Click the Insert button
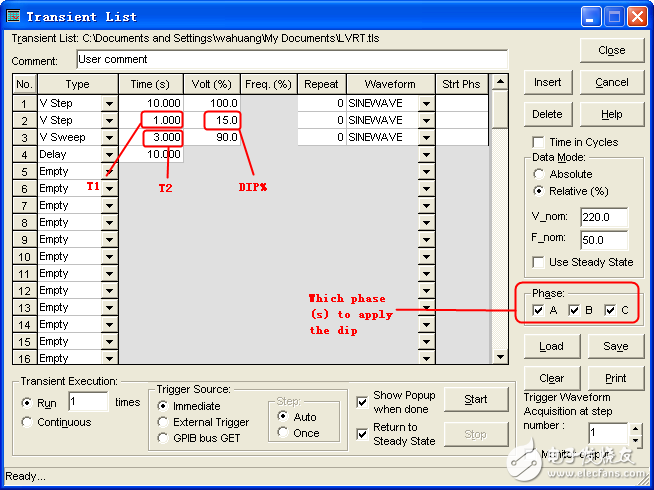This screenshot has width=654, height=490. click(547, 82)
